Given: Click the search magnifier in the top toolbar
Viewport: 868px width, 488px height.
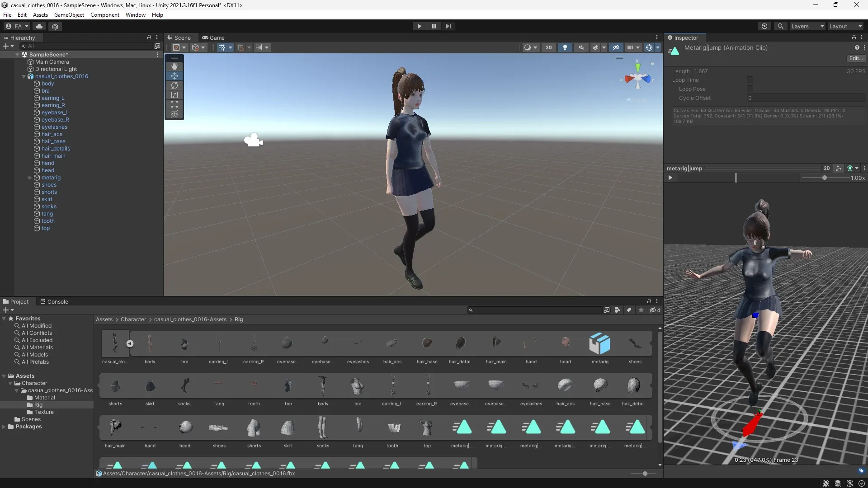Looking at the screenshot, I should (x=781, y=26).
